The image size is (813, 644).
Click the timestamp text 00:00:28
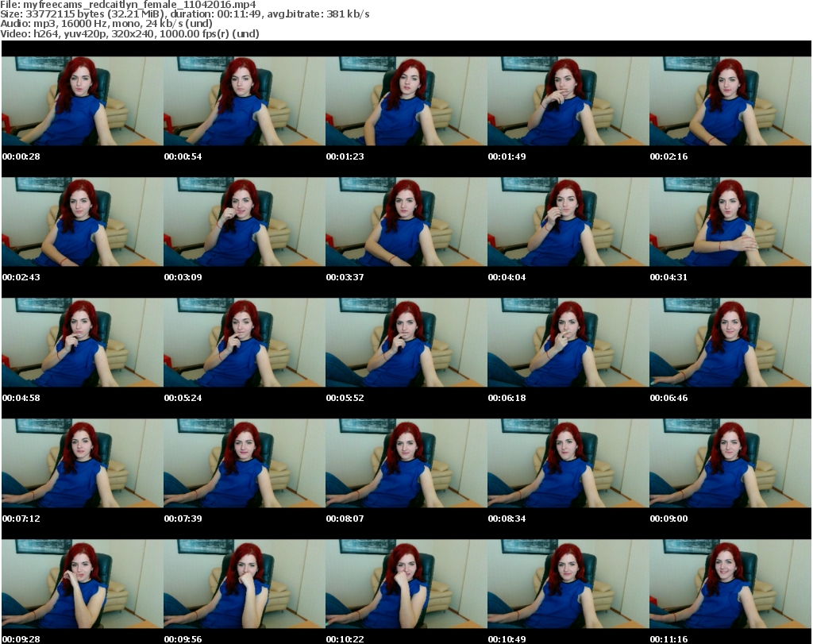(21, 156)
